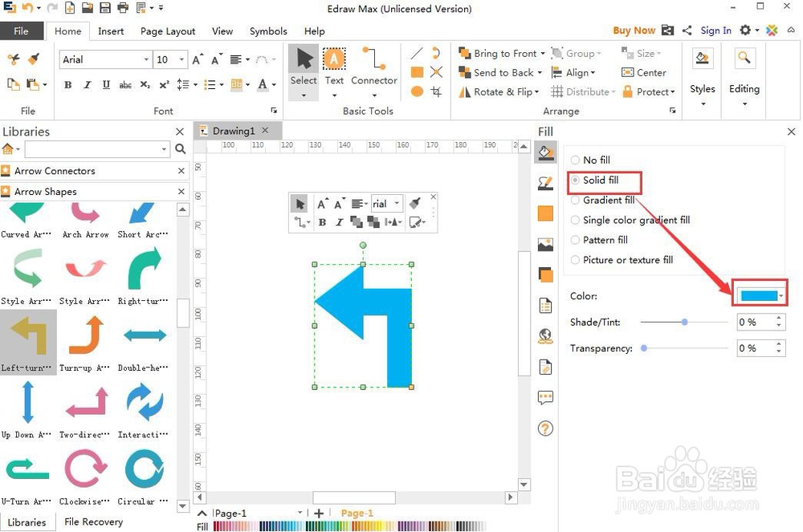Image resolution: width=803 pixels, height=532 pixels.
Task: Click the cut scissors icon
Action: tap(14, 59)
